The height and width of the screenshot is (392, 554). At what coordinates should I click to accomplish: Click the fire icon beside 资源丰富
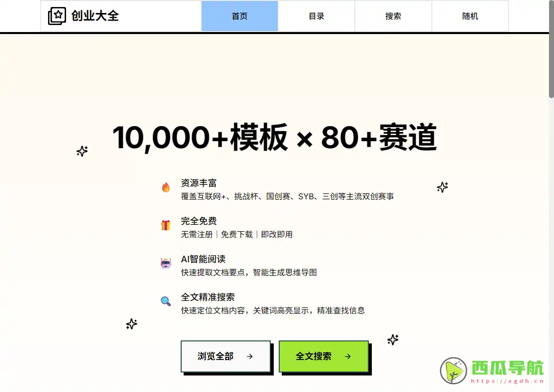click(166, 187)
